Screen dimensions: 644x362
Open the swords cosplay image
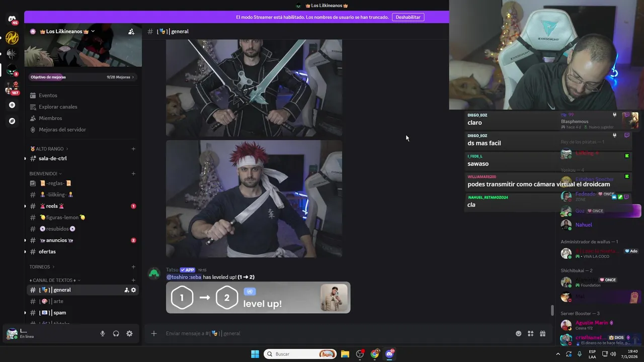(x=254, y=88)
